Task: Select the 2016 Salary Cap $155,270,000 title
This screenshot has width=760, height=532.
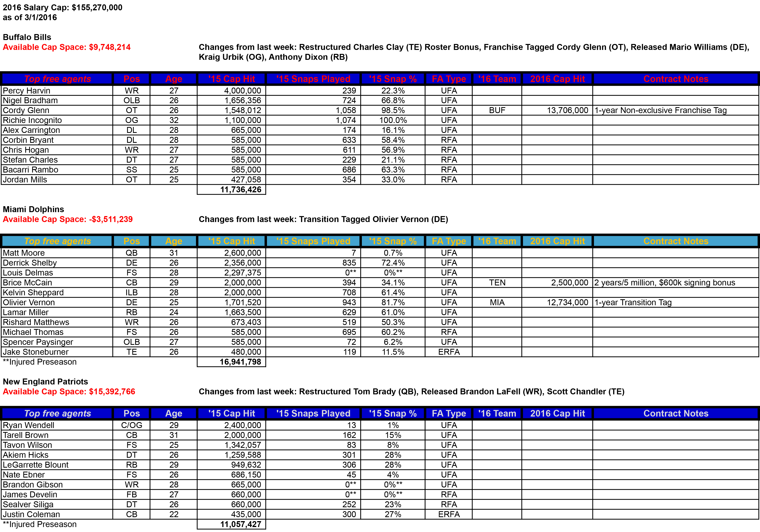Action: [63, 8]
